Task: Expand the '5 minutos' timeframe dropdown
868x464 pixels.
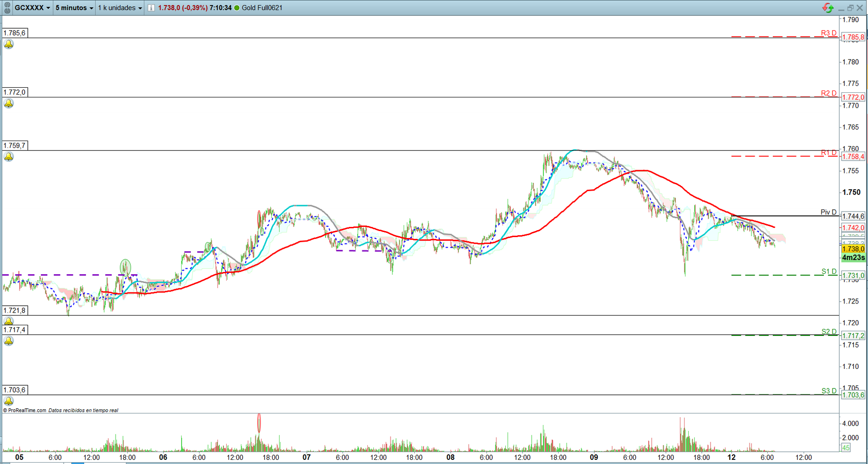Action: 74,8
